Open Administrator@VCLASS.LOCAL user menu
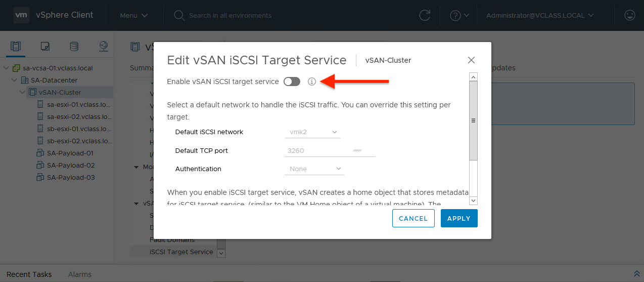 [540, 15]
